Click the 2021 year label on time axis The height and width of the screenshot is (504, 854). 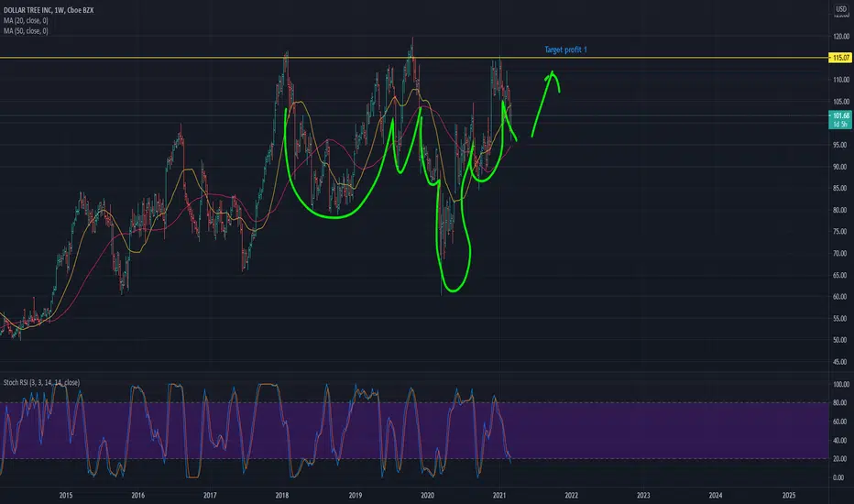499,495
